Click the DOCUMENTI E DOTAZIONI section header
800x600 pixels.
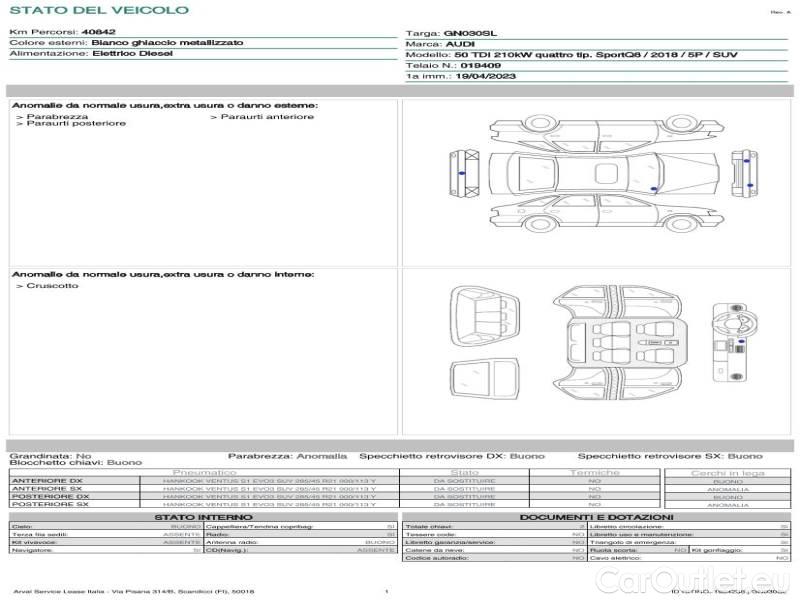click(x=597, y=517)
